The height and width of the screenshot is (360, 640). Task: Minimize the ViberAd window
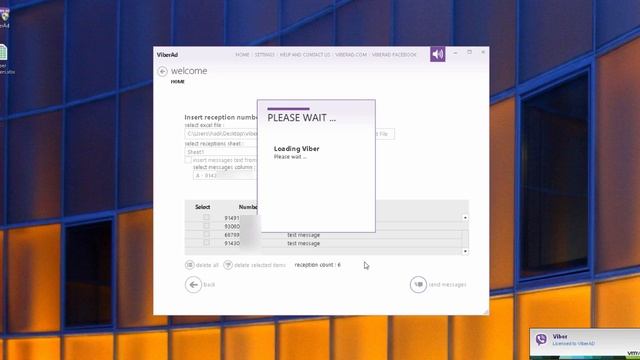[456, 53]
